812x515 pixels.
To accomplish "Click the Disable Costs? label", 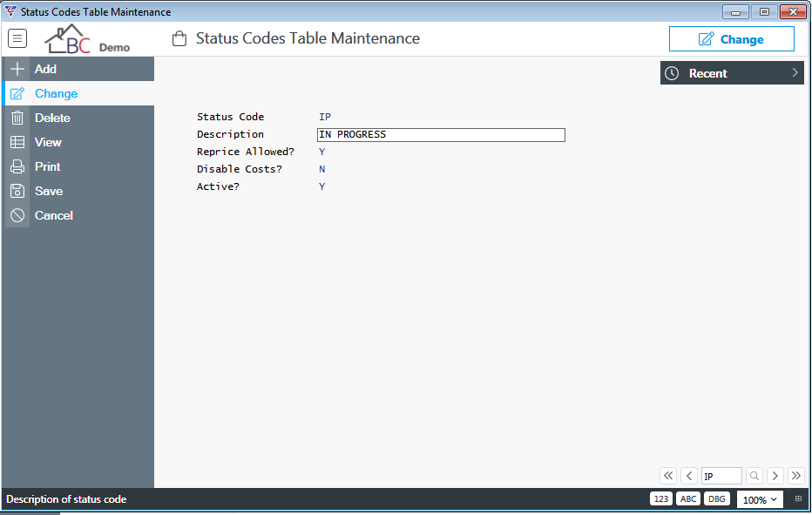I will pos(240,169).
